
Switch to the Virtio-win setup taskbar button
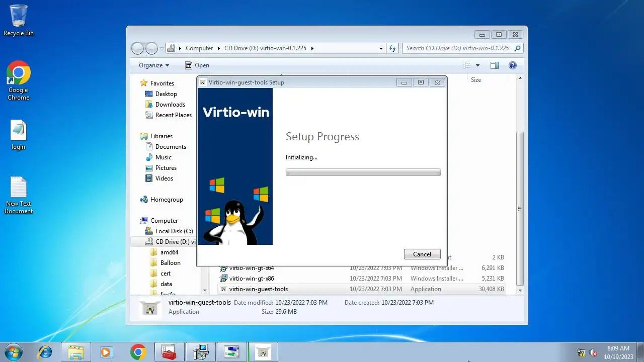[263, 352]
